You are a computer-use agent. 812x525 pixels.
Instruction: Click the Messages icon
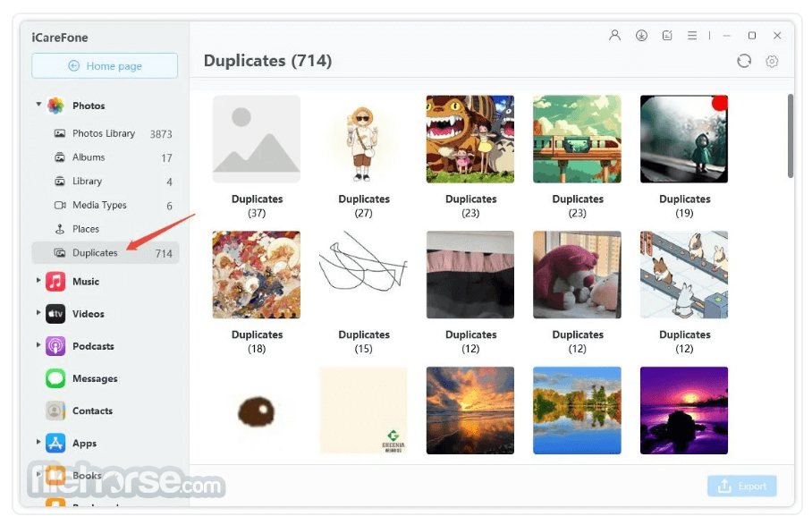coord(55,378)
